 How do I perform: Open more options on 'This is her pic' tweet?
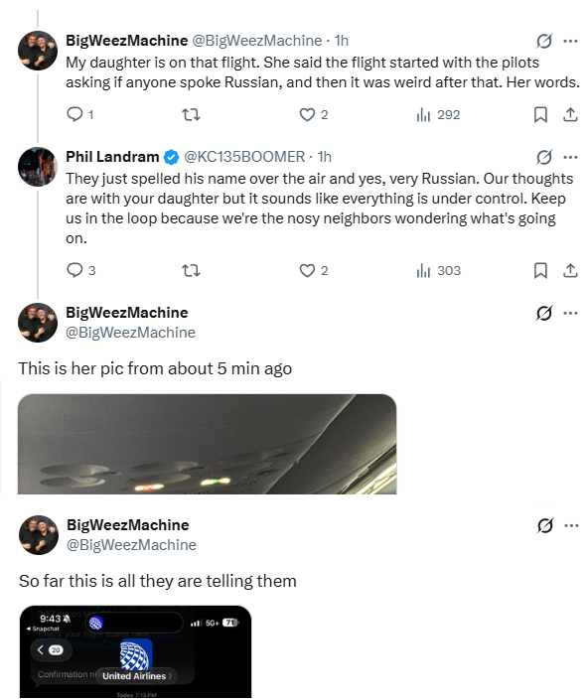(570, 313)
